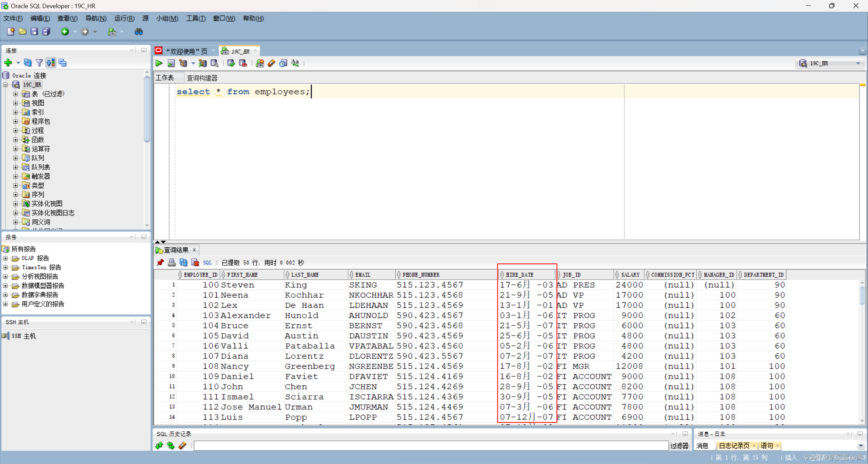868x464 pixels.
Task: Click the SQL history filter input field
Action: (x=431, y=446)
